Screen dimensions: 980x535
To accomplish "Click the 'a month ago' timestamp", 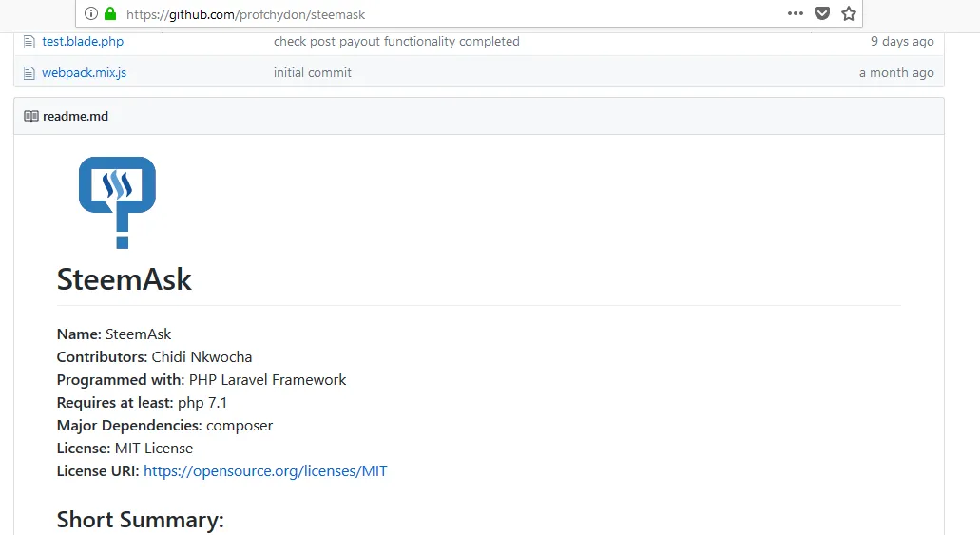I will pyautogui.click(x=896, y=72).
